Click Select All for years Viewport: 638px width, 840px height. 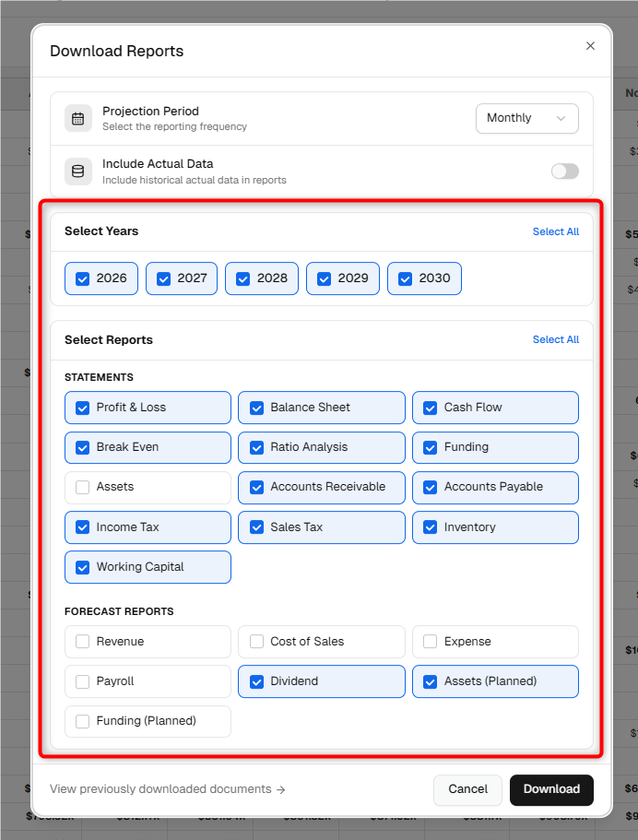coord(556,231)
